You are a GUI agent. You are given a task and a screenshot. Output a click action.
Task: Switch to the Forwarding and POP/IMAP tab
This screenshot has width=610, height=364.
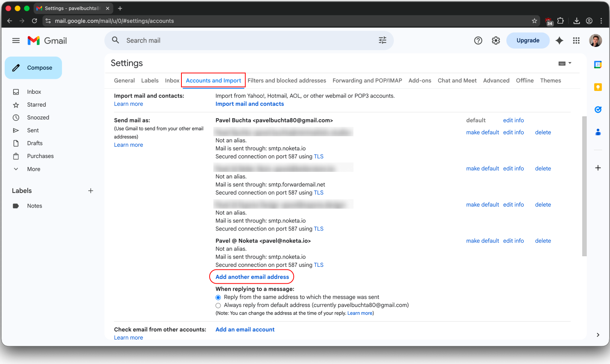point(367,80)
